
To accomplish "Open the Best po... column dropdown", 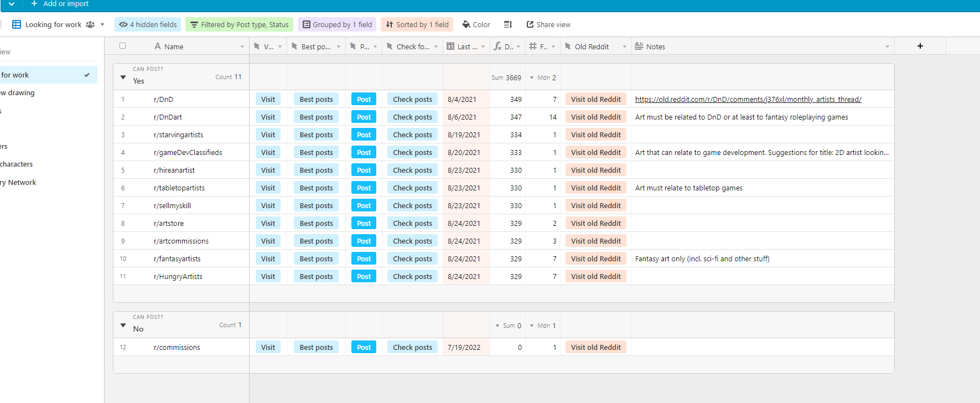I will pos(339,46).
